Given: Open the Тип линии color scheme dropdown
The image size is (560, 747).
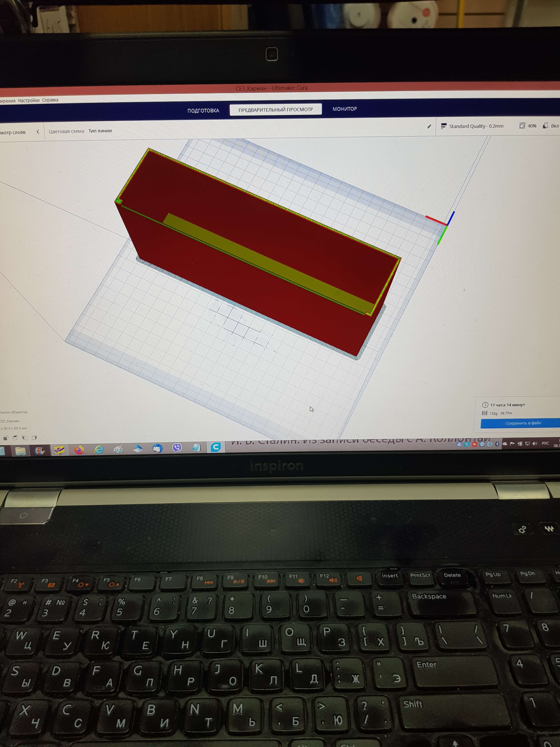Looking at the screenshot, I should (100, 131).
